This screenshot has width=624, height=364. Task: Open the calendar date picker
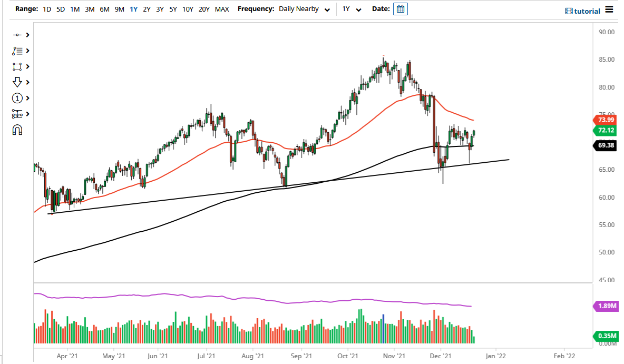point(400,8)
